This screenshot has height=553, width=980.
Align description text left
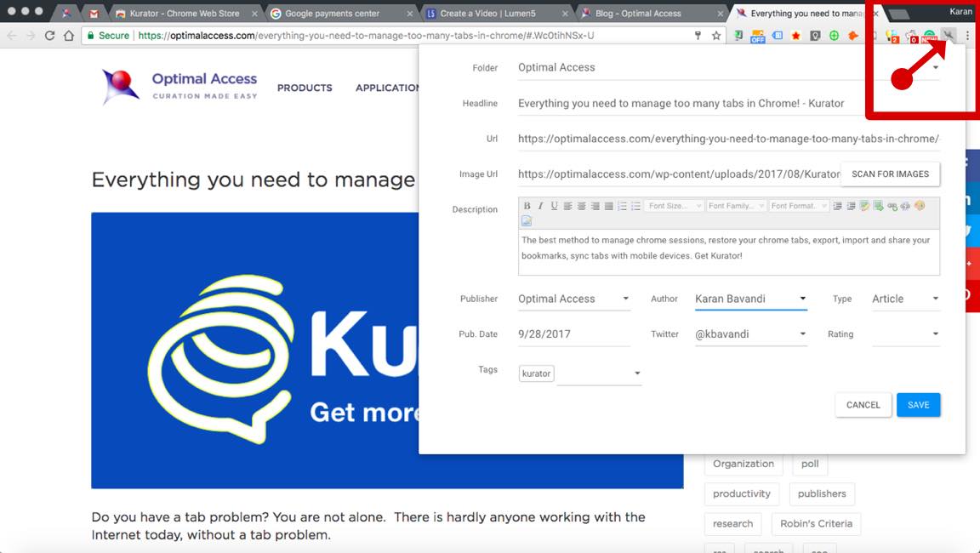click(x=568, y=206)
